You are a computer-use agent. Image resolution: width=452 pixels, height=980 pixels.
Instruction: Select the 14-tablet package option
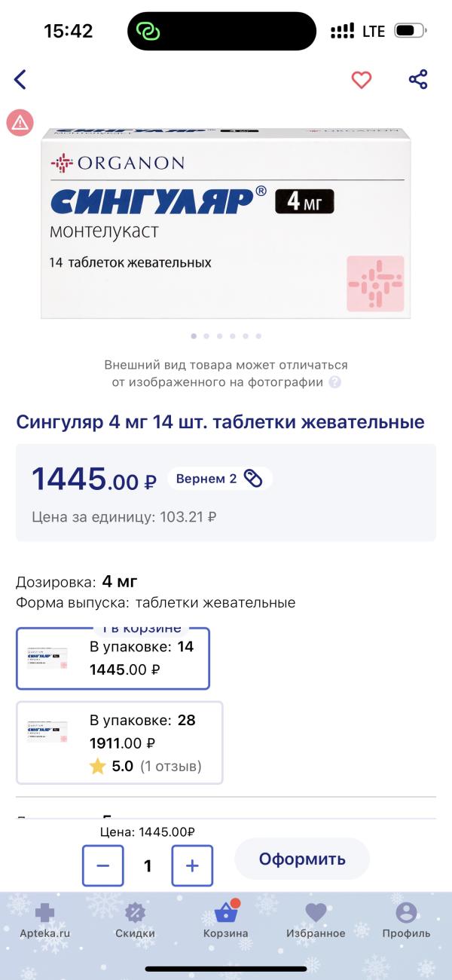coord(113,659)
